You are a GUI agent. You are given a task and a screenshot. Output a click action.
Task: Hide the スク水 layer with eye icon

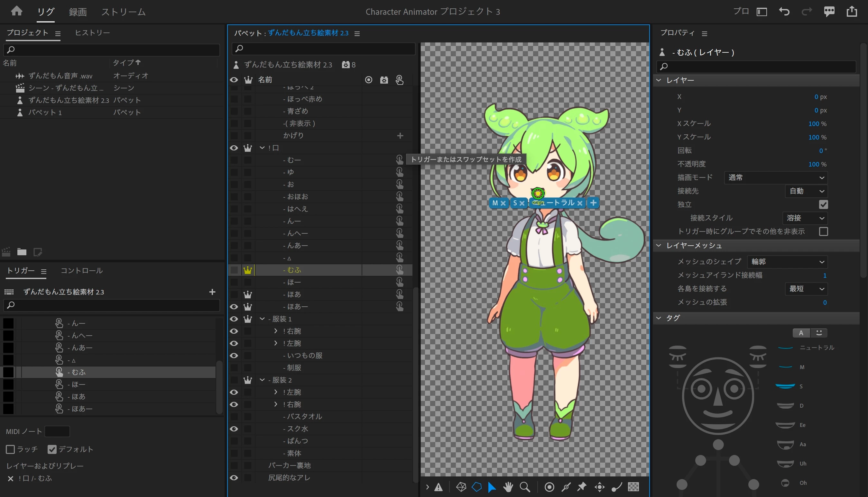click(x=234, y=429)
